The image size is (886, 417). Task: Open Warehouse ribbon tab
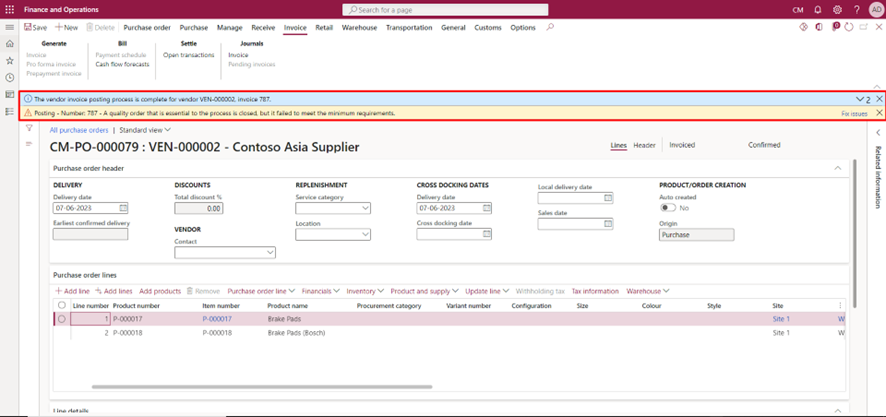(359, 27)
